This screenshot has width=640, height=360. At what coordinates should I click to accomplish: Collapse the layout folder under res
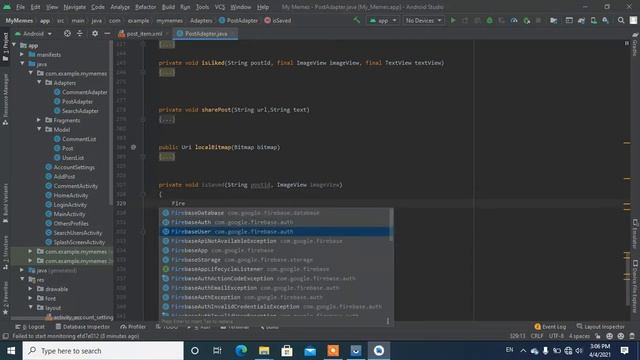(x=31, y=308)
